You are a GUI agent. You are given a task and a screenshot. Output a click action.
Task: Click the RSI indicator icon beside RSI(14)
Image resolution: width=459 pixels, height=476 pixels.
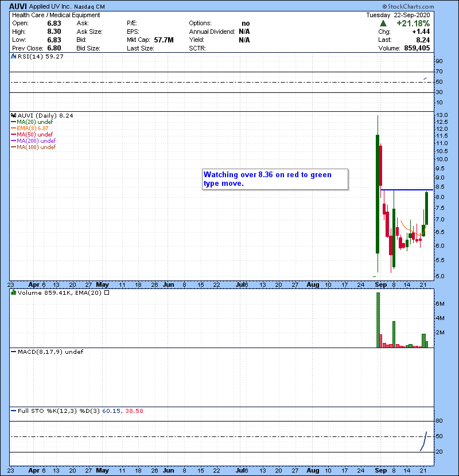pyautogui.click(x=13, y=56)
